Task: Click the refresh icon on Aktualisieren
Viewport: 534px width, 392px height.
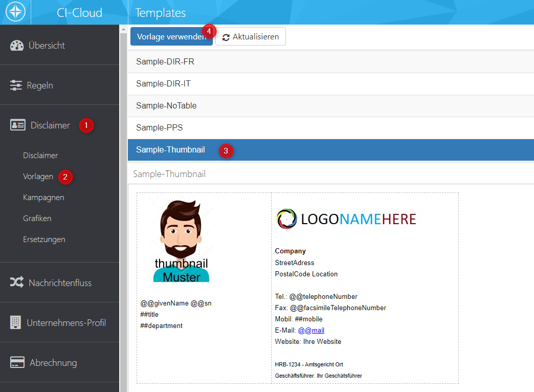Action: pos(226,37)
